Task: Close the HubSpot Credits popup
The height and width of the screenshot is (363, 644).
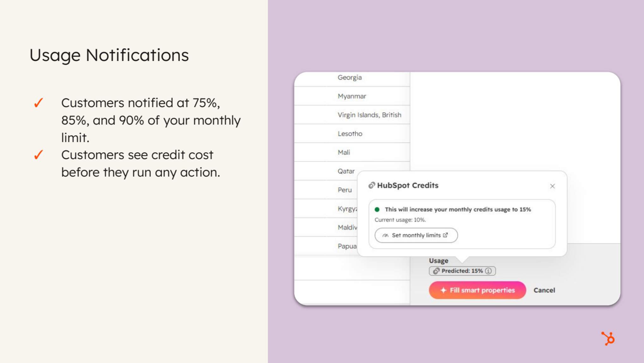Action: tap(552, 186)
